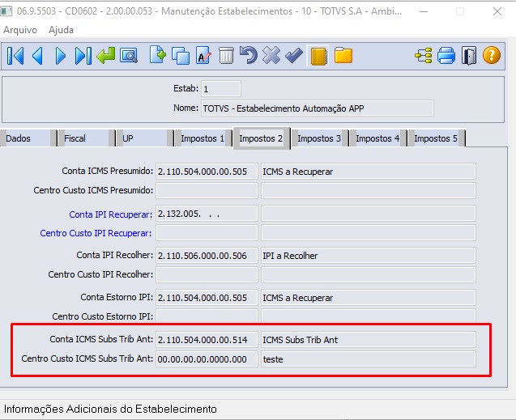Click the 'teste' description field
The height and width of the screenshot is (420, 516).
[x=369, y=358]
